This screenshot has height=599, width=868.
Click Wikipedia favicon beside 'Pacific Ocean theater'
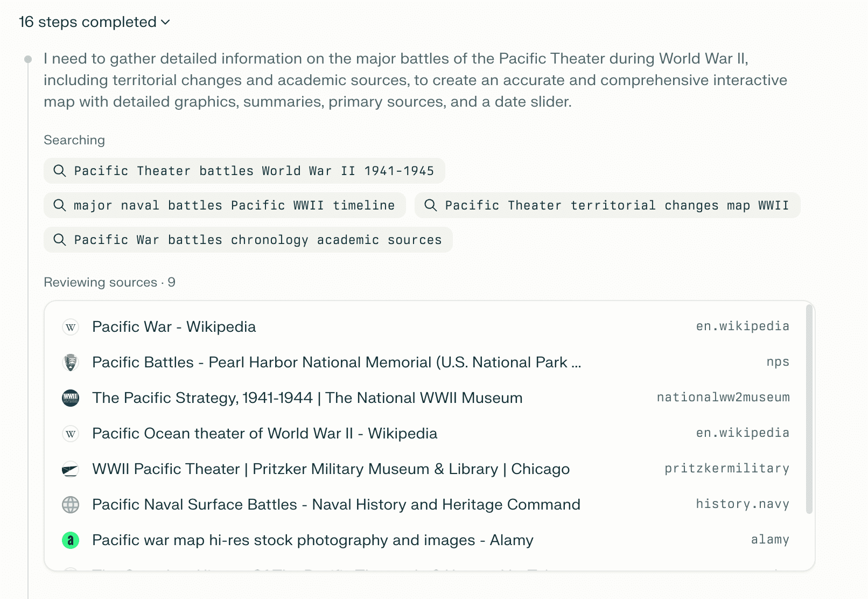71,434
